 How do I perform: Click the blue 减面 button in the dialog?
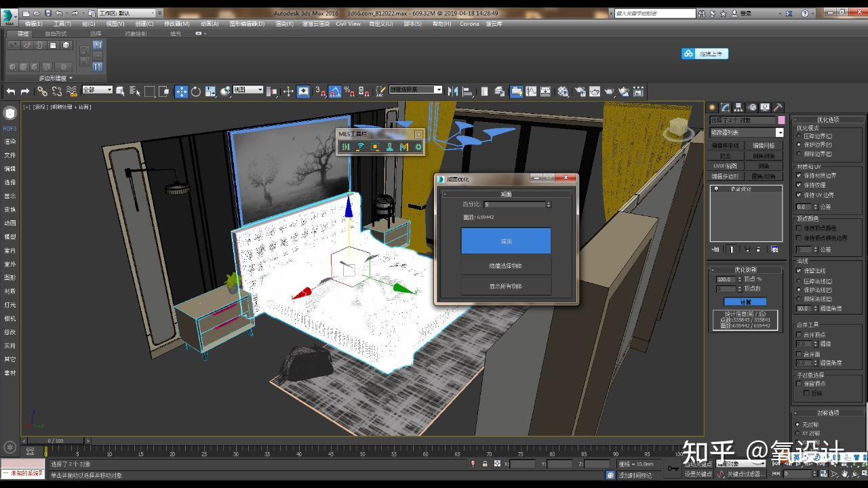[506, 241]
